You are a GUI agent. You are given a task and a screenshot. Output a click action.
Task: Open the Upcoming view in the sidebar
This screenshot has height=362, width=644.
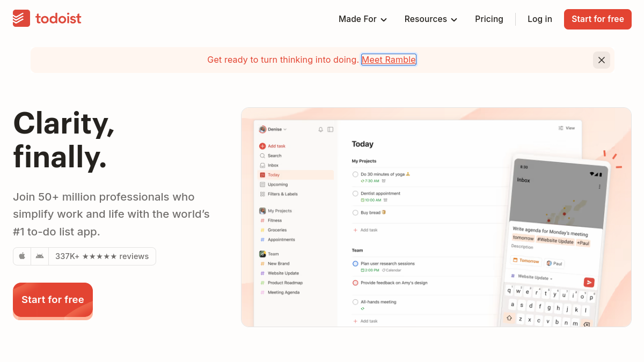tap(274, 184)
